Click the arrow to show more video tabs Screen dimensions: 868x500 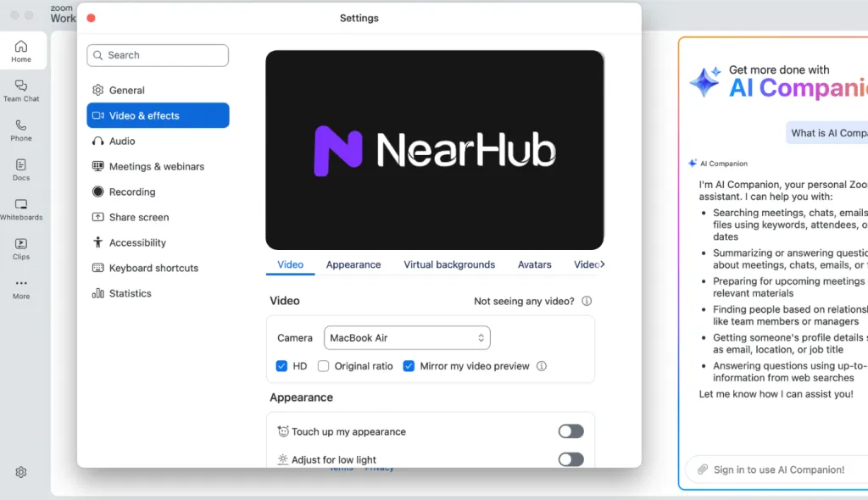[x=603, y=264]
